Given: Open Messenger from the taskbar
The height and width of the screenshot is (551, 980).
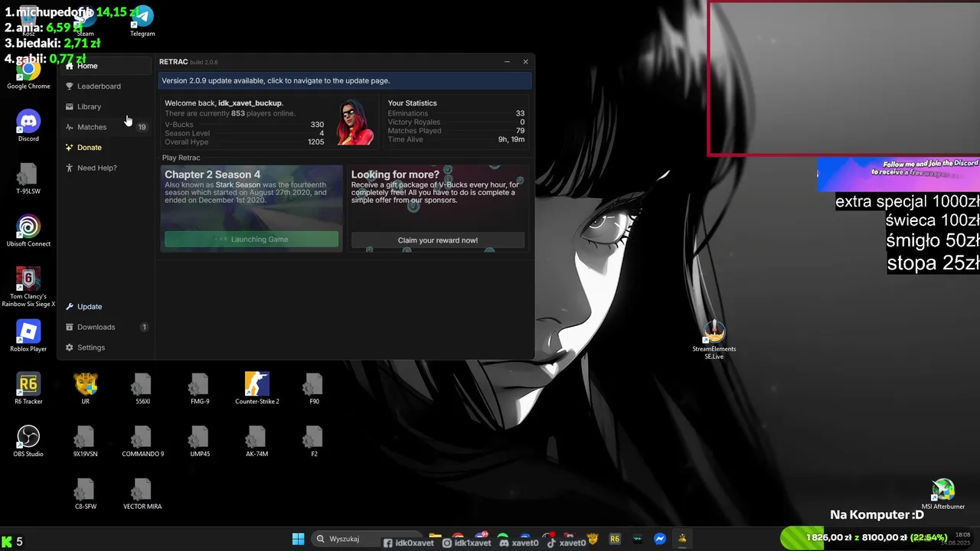Looking at the screenshot, I should pyautogui.click(x=660, y=540).
